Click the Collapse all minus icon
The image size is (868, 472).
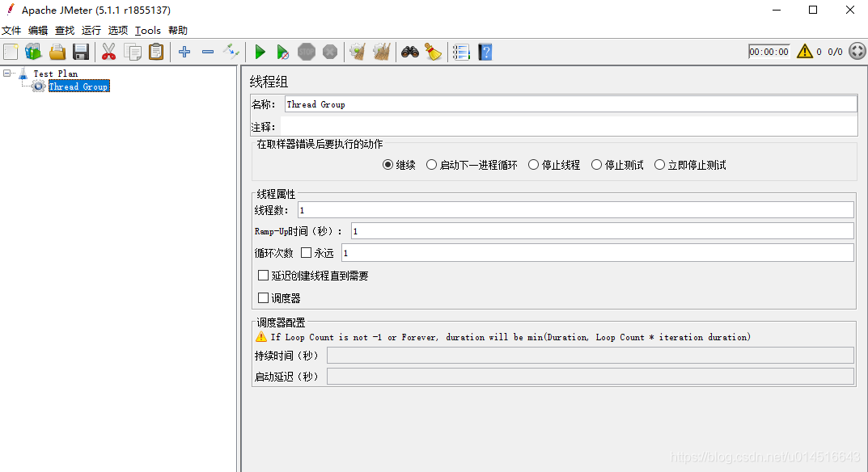[208, 52]
